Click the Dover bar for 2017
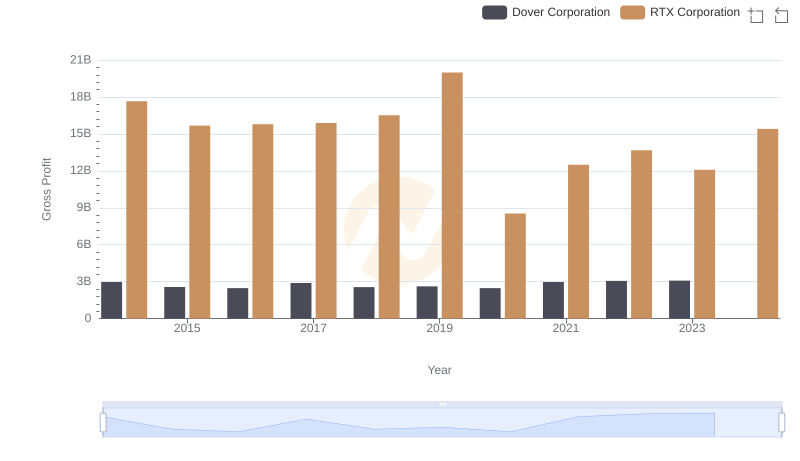 pos(301,301)
